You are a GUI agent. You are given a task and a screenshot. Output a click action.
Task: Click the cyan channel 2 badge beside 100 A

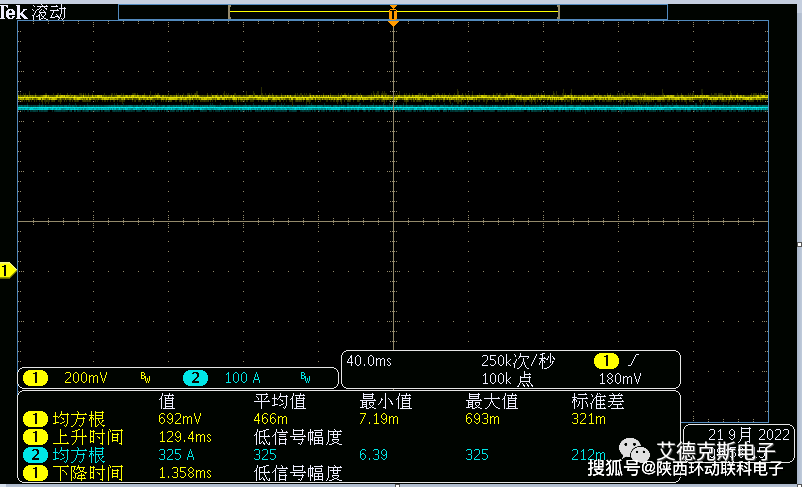point(196,378)
